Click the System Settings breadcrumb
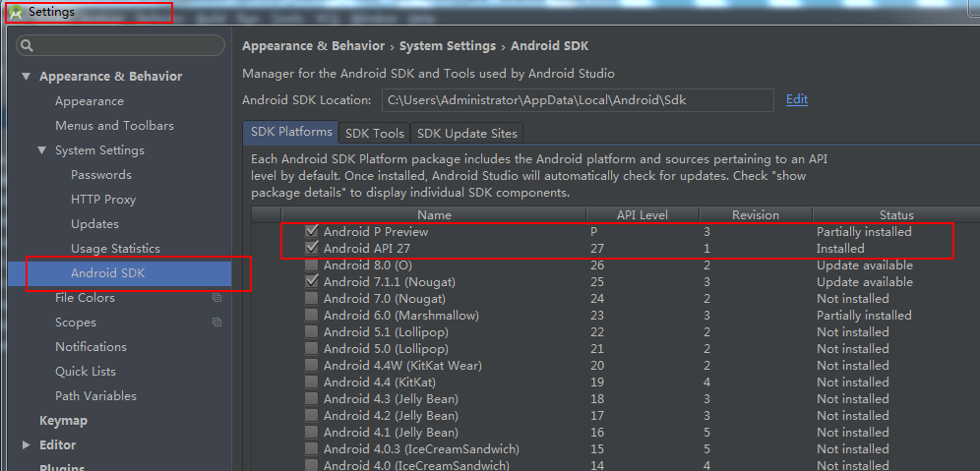 448,45
